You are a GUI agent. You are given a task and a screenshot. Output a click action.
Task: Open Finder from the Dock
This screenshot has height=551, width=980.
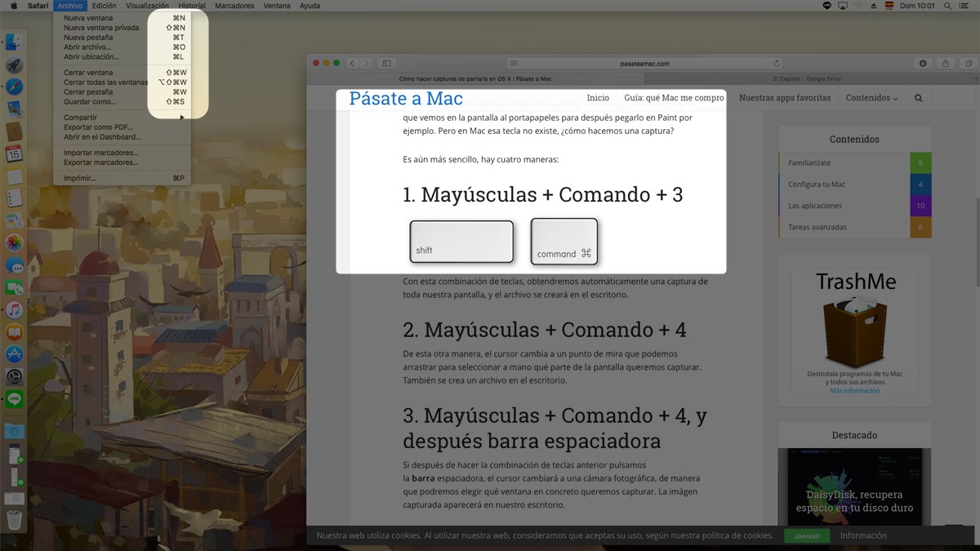point(14,42)
